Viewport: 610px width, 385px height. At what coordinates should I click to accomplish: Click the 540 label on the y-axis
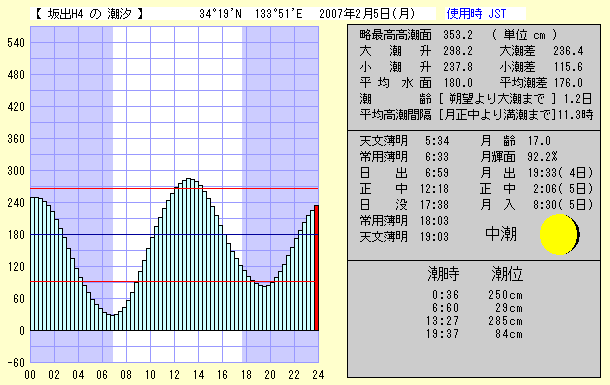coord(16,43)
